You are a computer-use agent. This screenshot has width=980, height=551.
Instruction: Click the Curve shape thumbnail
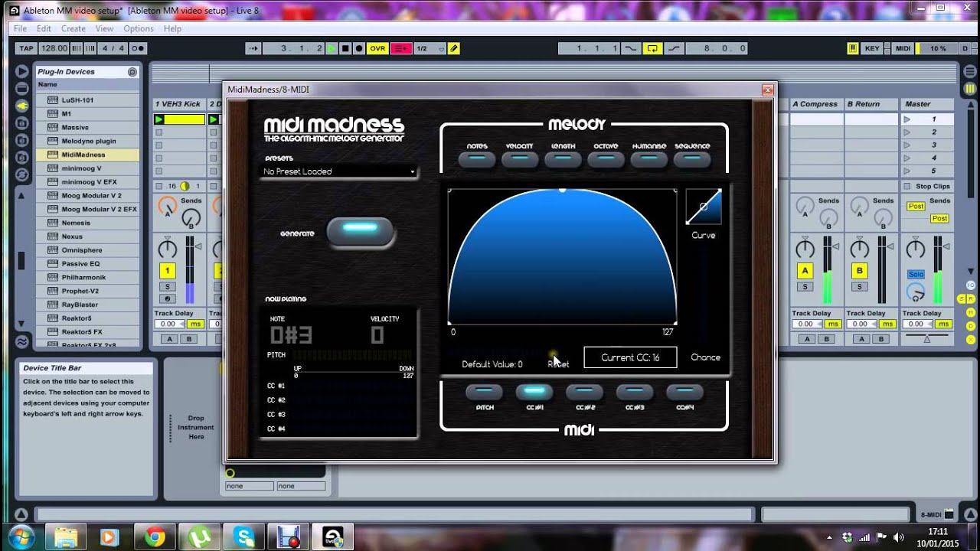click(x=704, y=207)
